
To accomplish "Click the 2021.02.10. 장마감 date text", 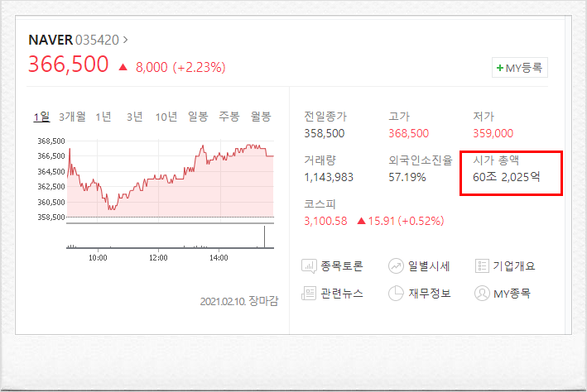I will tap(239, 301).
